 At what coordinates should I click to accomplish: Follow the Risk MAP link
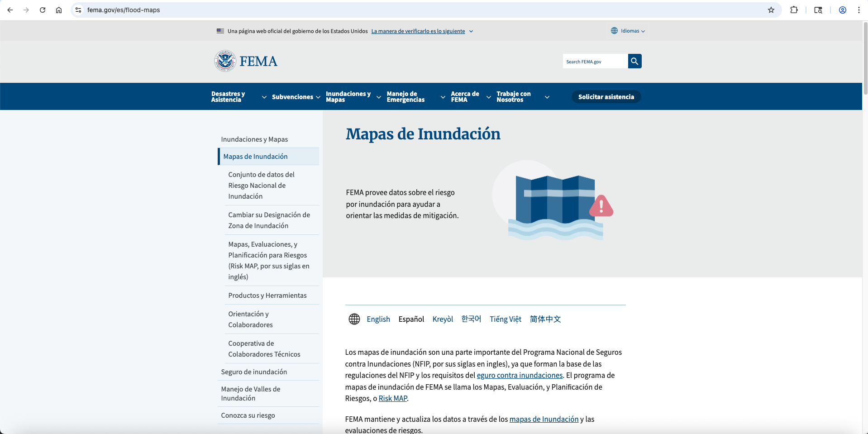[393, 398]
